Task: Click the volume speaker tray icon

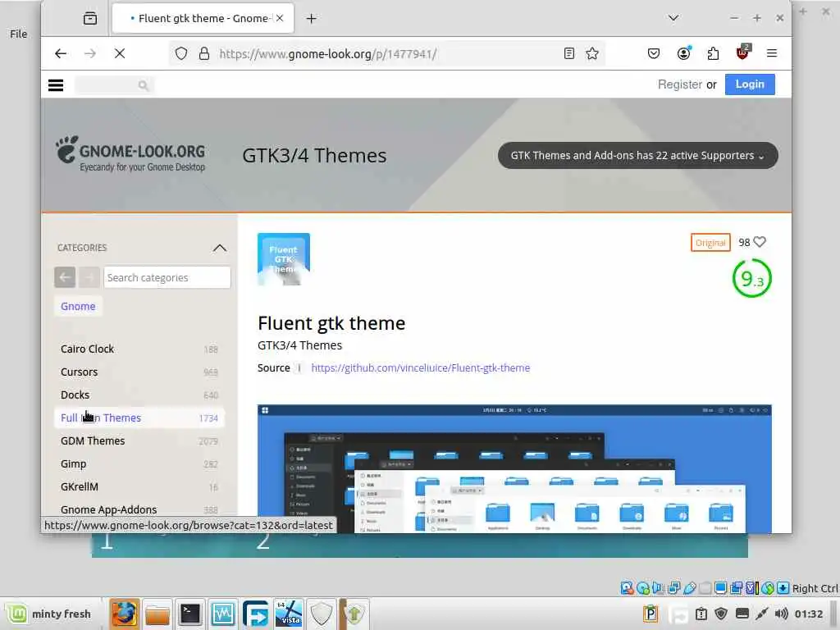Action: [x=782, y=614]
